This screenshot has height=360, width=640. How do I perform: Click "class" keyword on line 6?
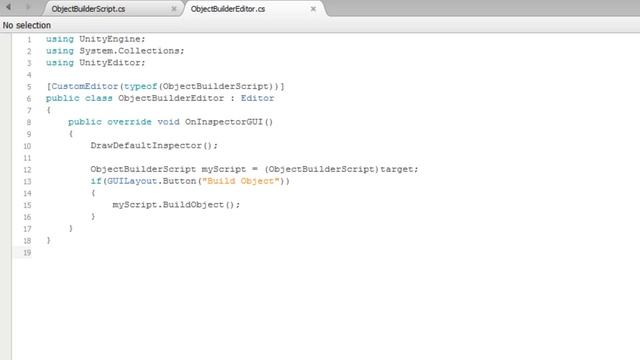pos(99,98)
